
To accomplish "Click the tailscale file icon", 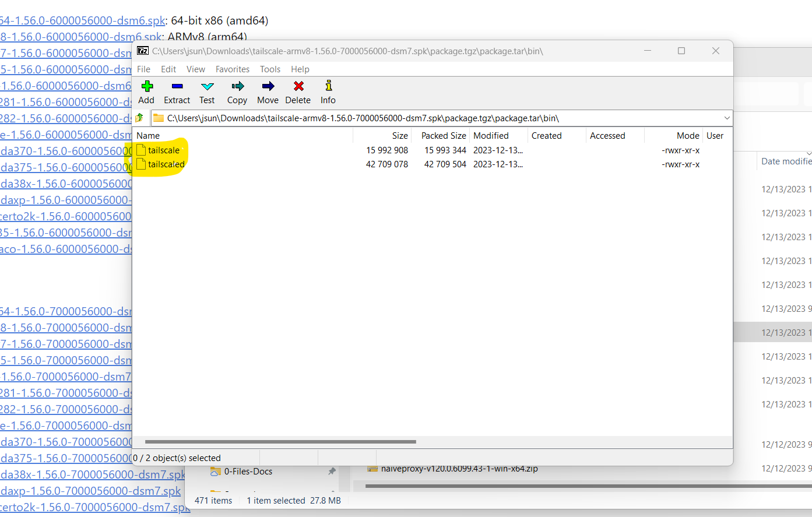I will pyautogui.click(x=141, y=150).
